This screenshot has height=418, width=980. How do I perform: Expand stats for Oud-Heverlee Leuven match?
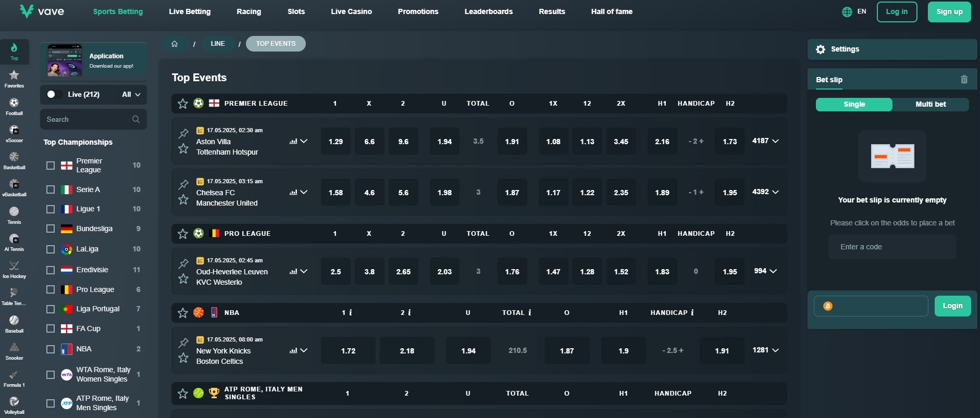pos(299,271)
